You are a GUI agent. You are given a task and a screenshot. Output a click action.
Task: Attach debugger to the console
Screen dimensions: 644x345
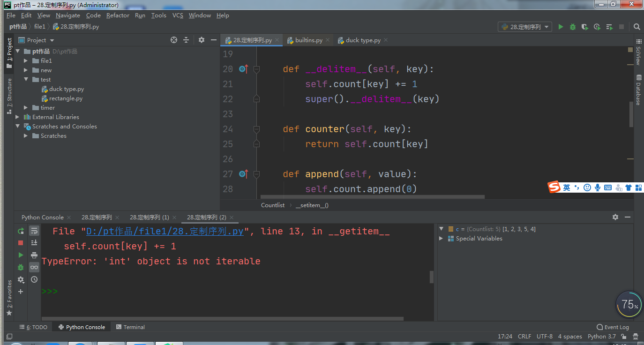pyautogui.click(x=21, y=267)
